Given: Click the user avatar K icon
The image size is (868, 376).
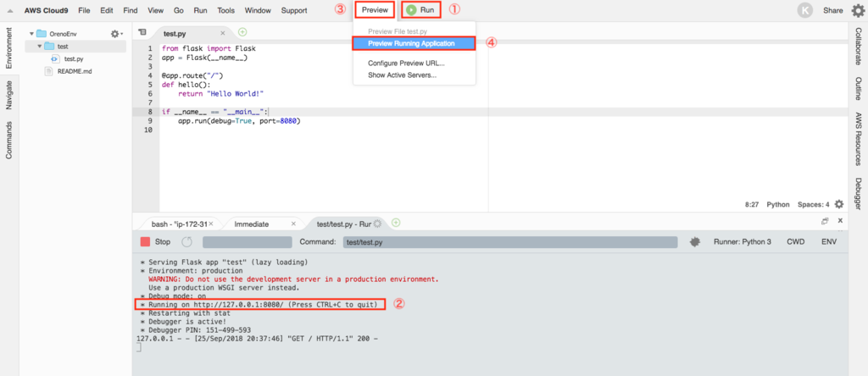Looking at the screenshot, I should pos(805,10).
